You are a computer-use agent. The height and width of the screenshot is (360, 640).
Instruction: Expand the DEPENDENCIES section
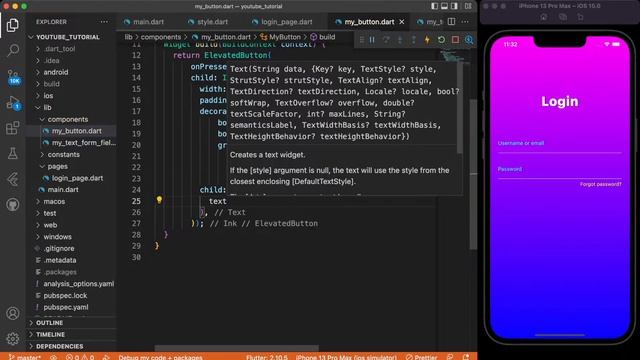59,346
